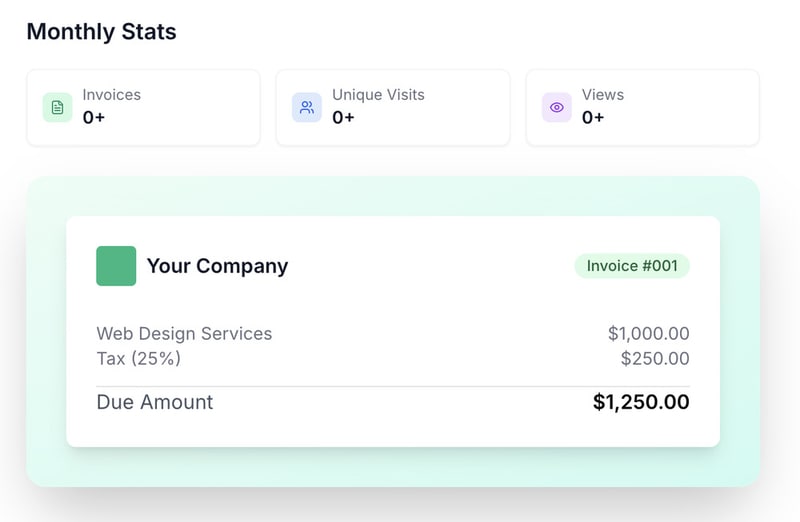Click the Invoices 0+ count
Screen dimensions: 800x522
coord(94,118)
